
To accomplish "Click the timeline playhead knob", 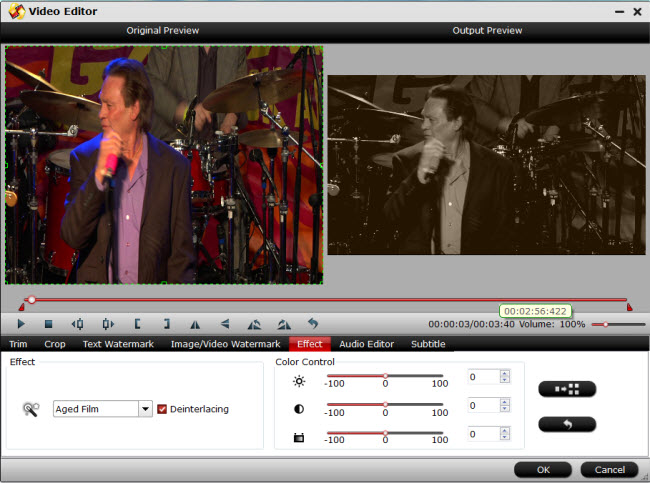I will (32, 299).
